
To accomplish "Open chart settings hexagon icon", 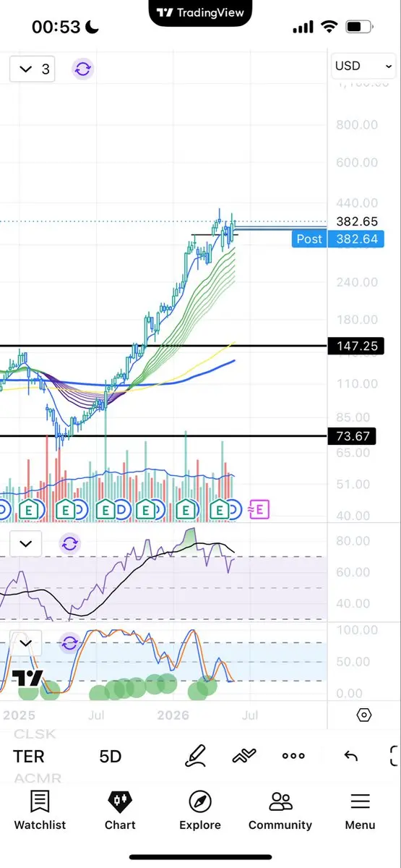I will (364, 715).
